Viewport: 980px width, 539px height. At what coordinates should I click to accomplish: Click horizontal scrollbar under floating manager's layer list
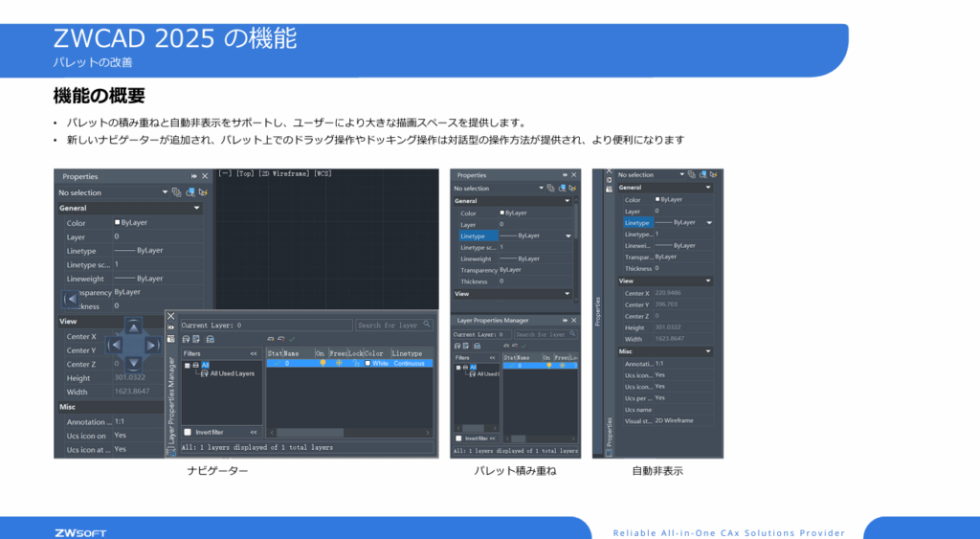349,433
